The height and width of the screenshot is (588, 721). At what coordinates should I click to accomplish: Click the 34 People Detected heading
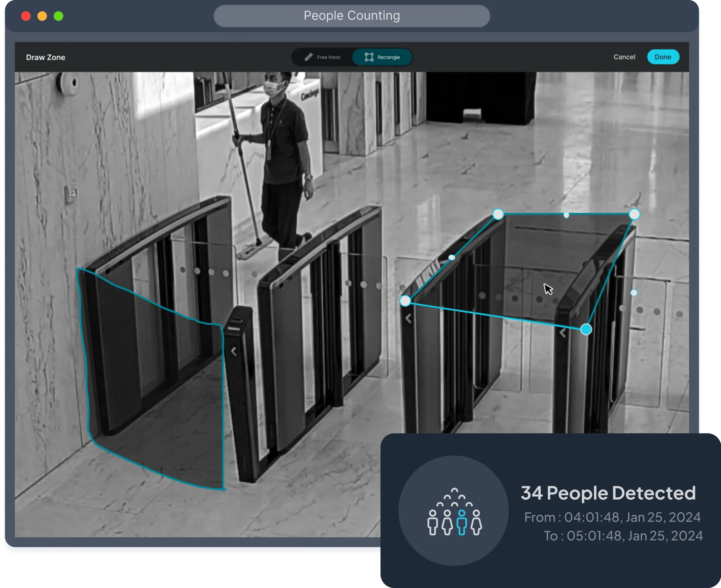click(x=608, y=493)
